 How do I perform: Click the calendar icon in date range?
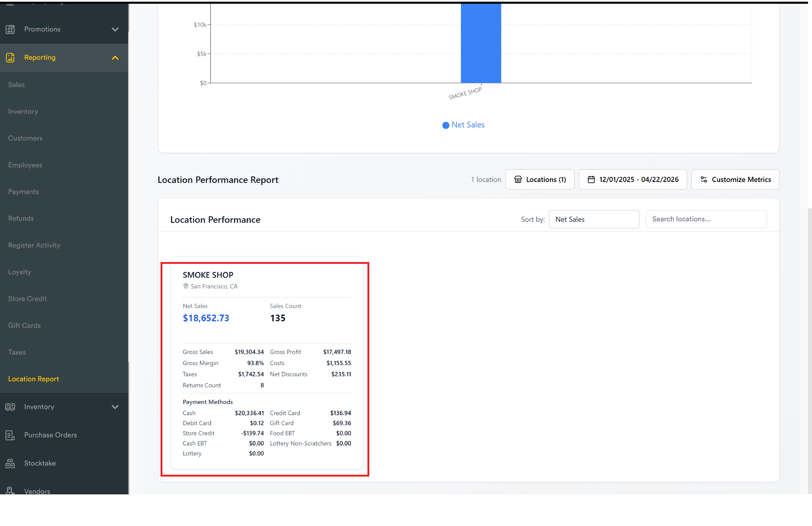pyautogui.click(x=591, y=180)
